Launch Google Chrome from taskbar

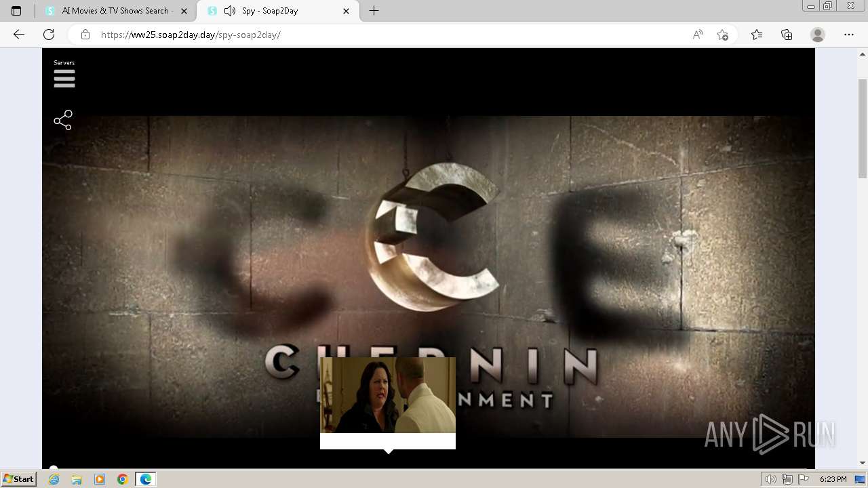coord(123,479)
